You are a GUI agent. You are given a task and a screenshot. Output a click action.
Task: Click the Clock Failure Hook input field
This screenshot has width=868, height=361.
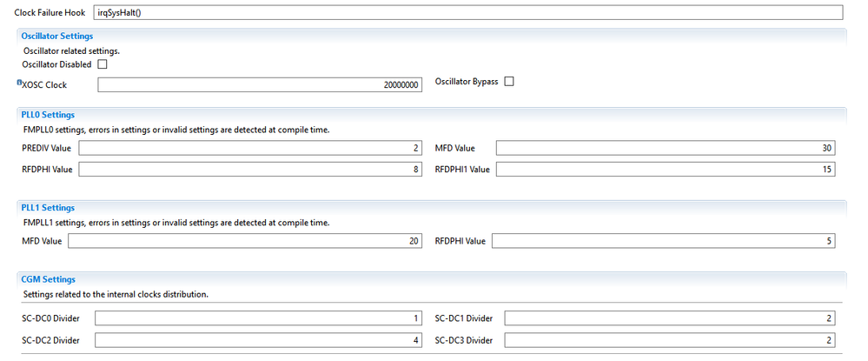(467, 12)
